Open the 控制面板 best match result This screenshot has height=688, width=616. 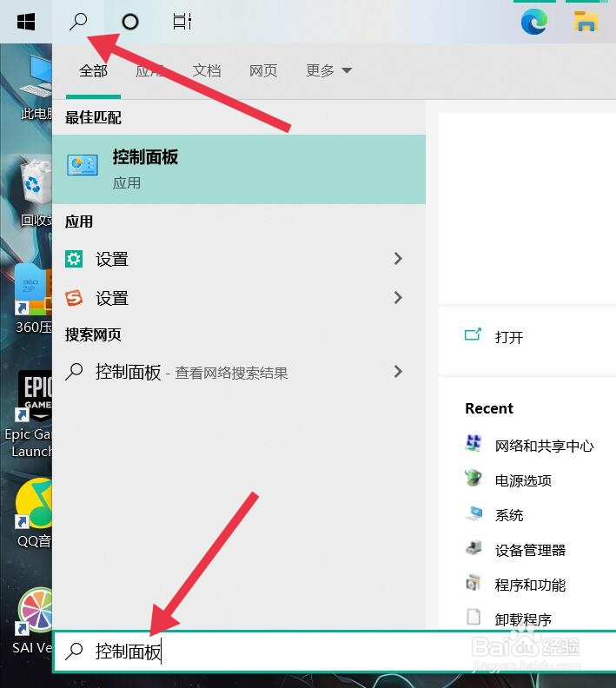[239, 169]
